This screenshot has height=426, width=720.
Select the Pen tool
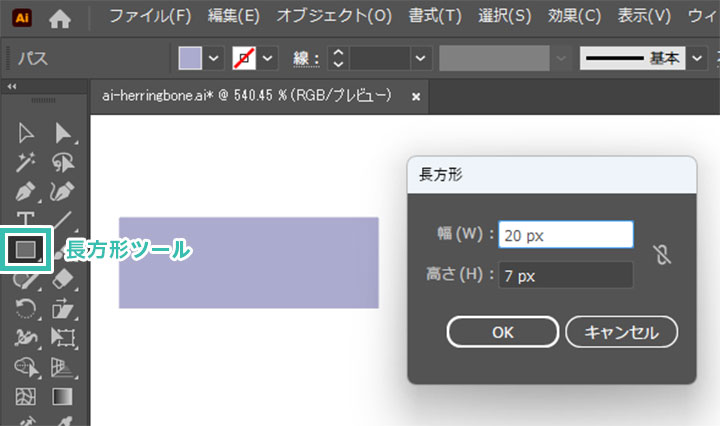click(27, 190)
